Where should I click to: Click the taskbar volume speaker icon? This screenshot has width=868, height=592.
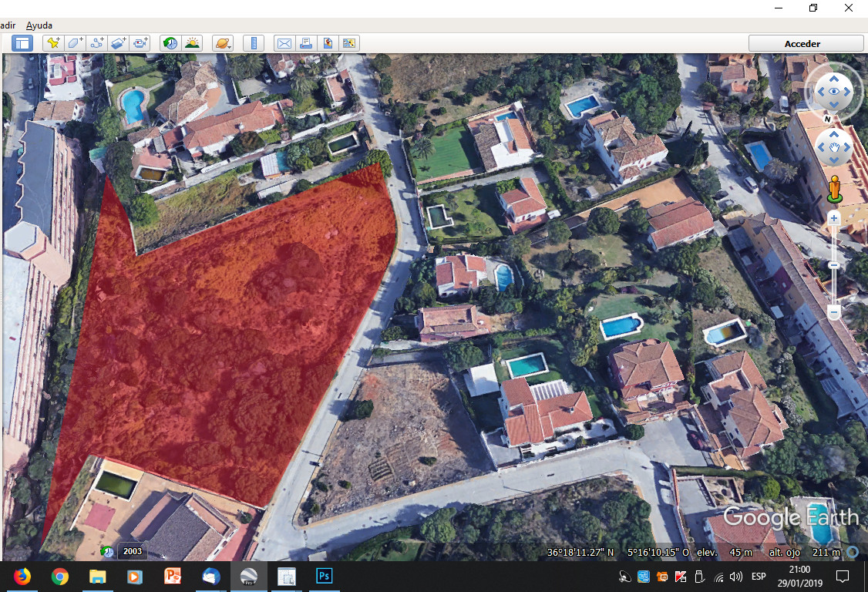(735, 577)
